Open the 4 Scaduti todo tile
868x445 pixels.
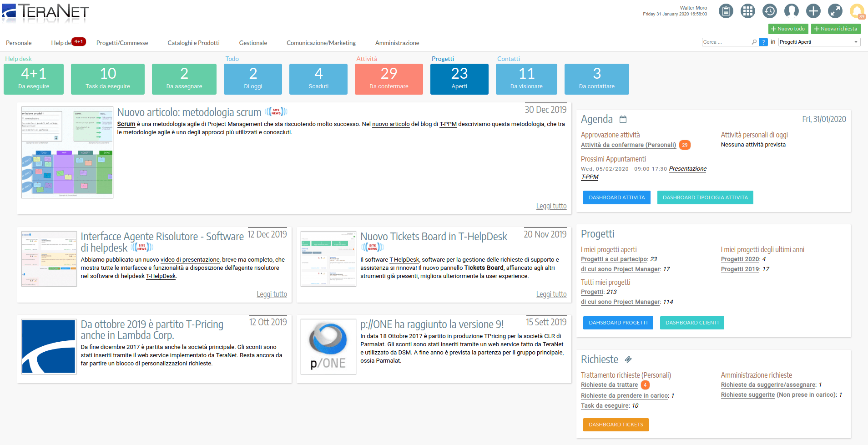(x=318, y=79)
